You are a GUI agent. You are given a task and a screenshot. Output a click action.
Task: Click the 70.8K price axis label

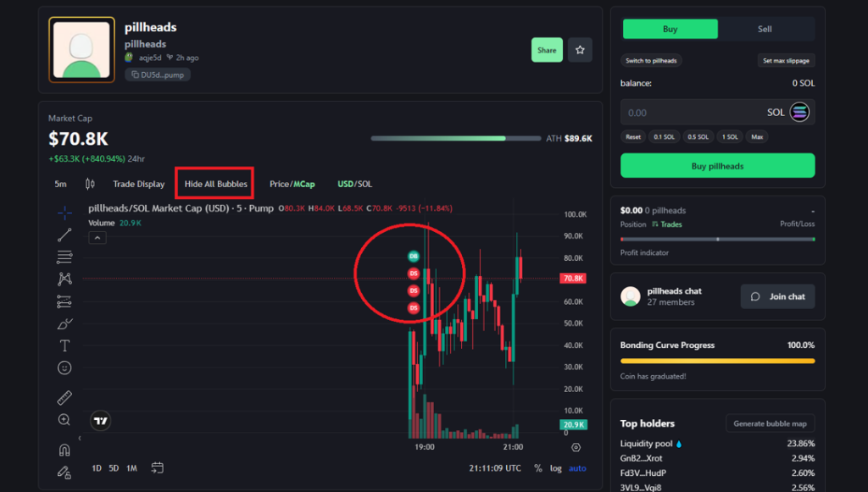(x=573, y=278)
